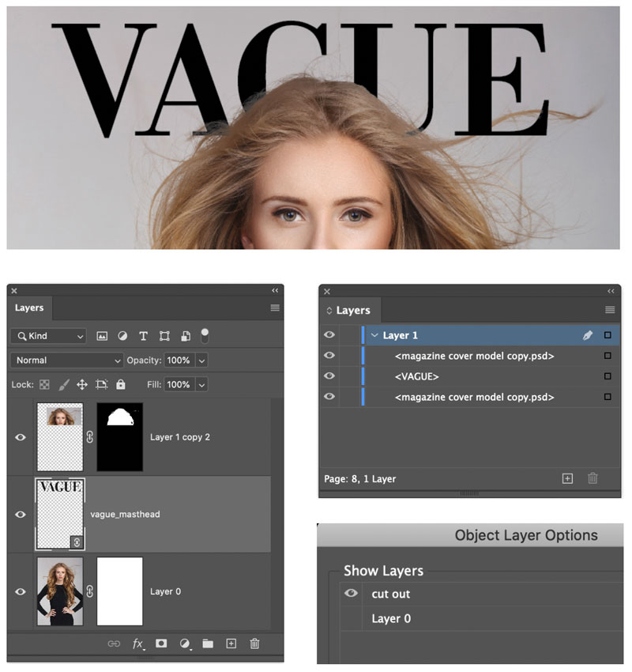632x672 pixels.
Task: Click the link layers icon in Photoshop footer
Action: click(114, 644)
